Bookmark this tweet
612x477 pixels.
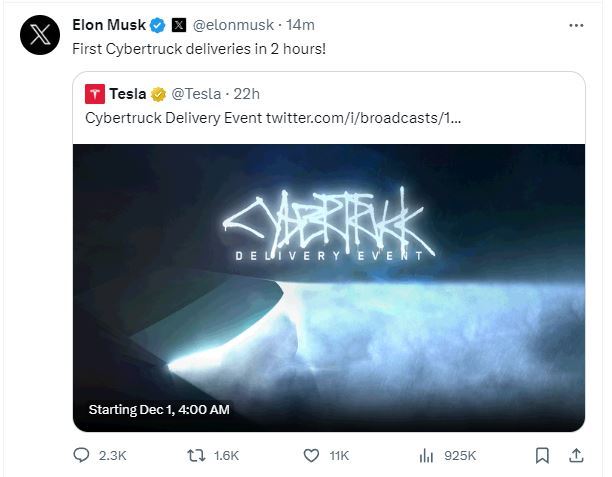click(542, 455)
